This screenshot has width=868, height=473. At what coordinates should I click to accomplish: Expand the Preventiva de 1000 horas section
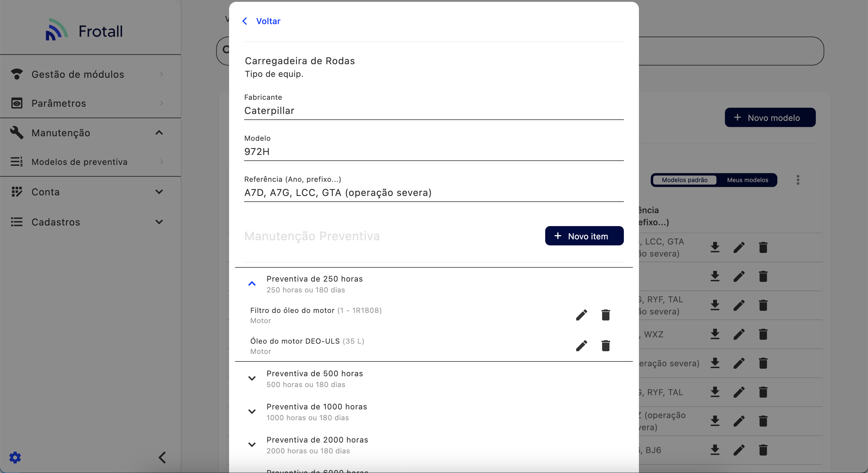click(x=252, y=411)
